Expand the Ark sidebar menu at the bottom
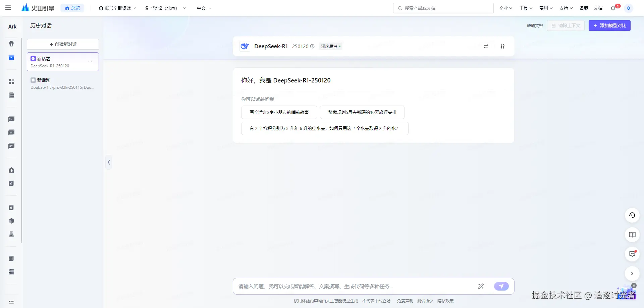The width and height of the screenshot is (644, 308). (x=11, y=302)
